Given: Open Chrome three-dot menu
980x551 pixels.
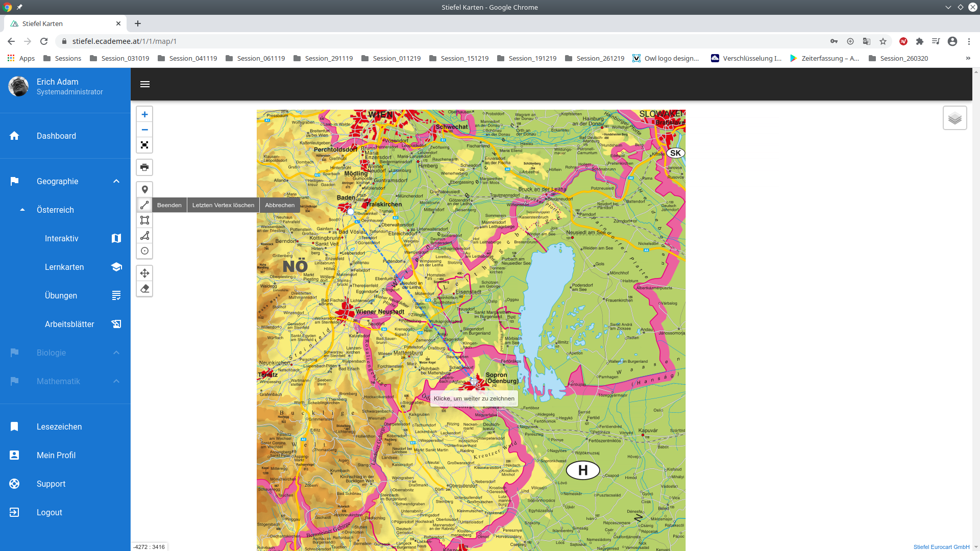Looking at the screenshot, I should click(969, 41).
